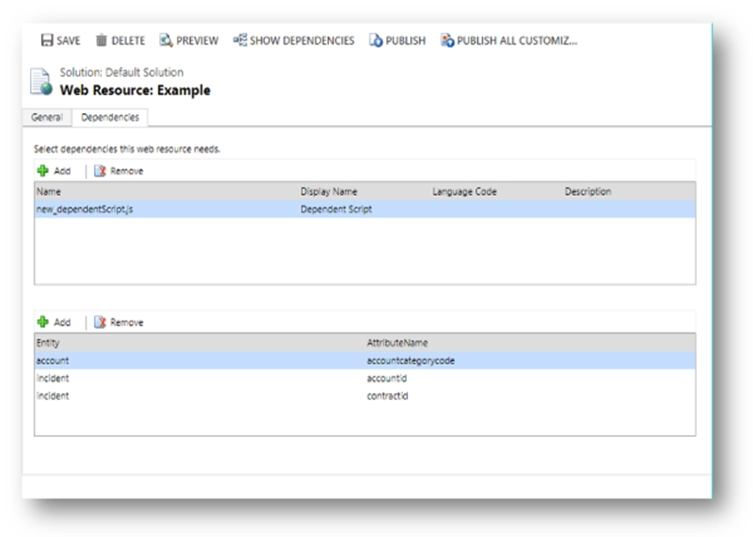Select the Dependencies tab
Viewport: 753px width, 537px height.
110,117
